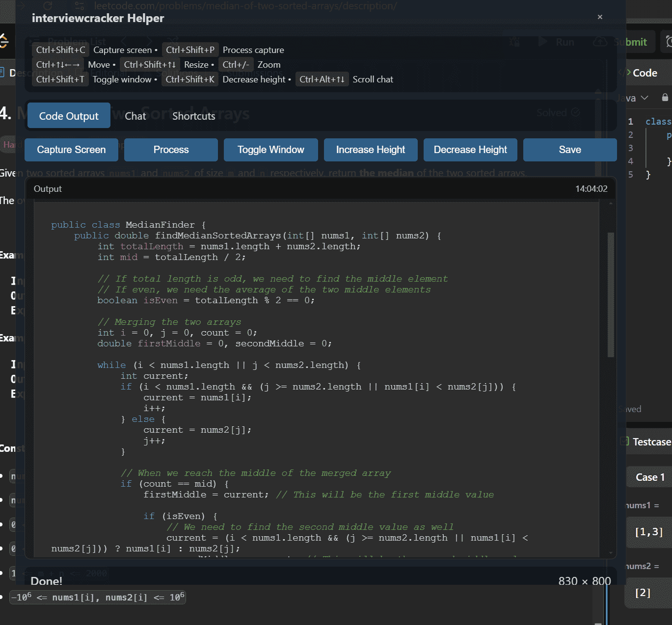Click the Ctrl+Shift+↑↓ Resize shortcut key label
This screenshot has width=672, height=625.
(150, 64)
